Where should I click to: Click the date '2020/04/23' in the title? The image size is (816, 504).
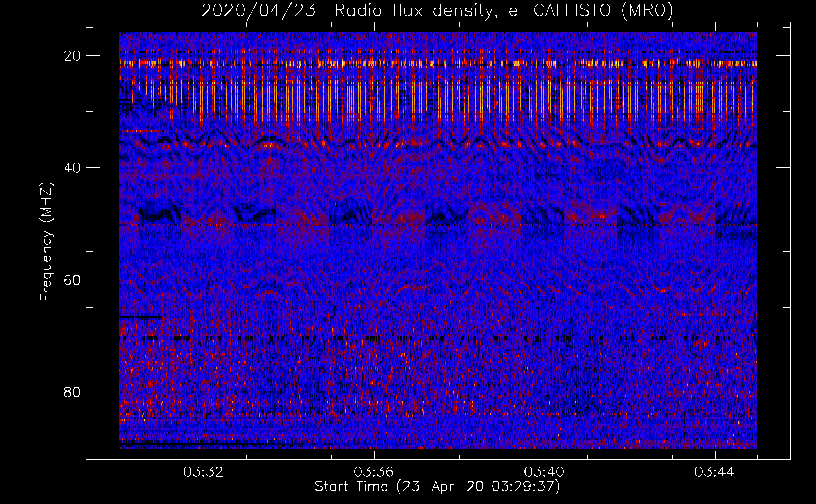(x=259, y=11)
